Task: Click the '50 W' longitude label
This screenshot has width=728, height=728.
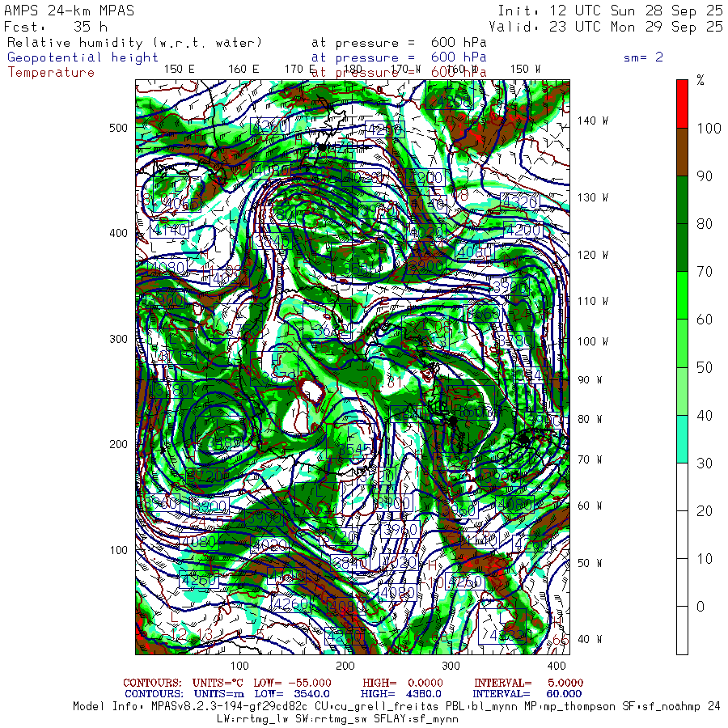Action: point(590,564)
